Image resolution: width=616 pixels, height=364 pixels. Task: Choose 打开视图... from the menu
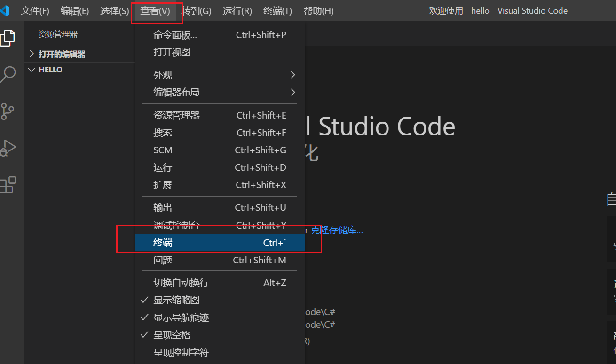pyautogui.click(x=220, y=52)
